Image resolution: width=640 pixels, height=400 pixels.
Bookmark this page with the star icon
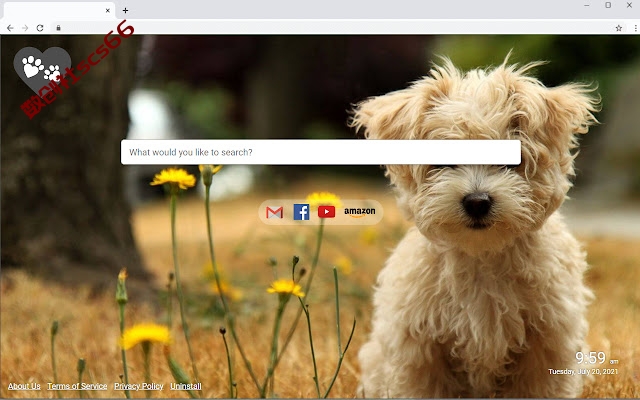[619, 28]
